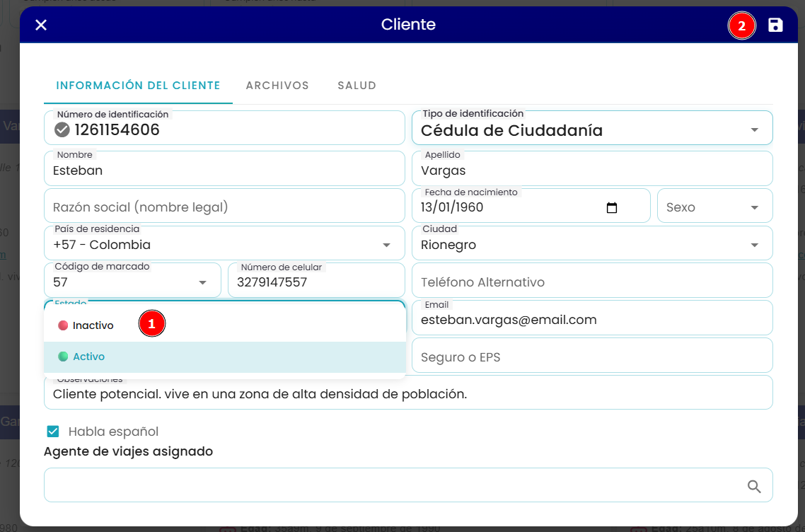Save the client with the floppy disk icon
The height and width of the screenshot is (532, 805).
point(775,25)
